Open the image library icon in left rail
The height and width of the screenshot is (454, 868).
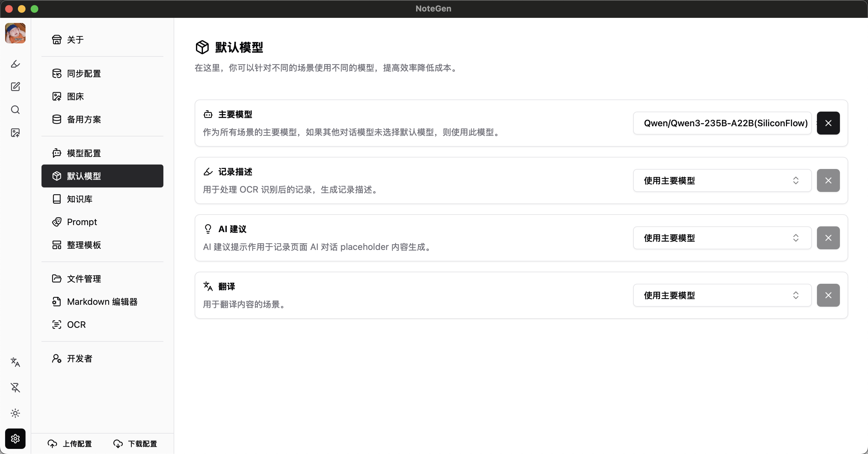(15, 133)
